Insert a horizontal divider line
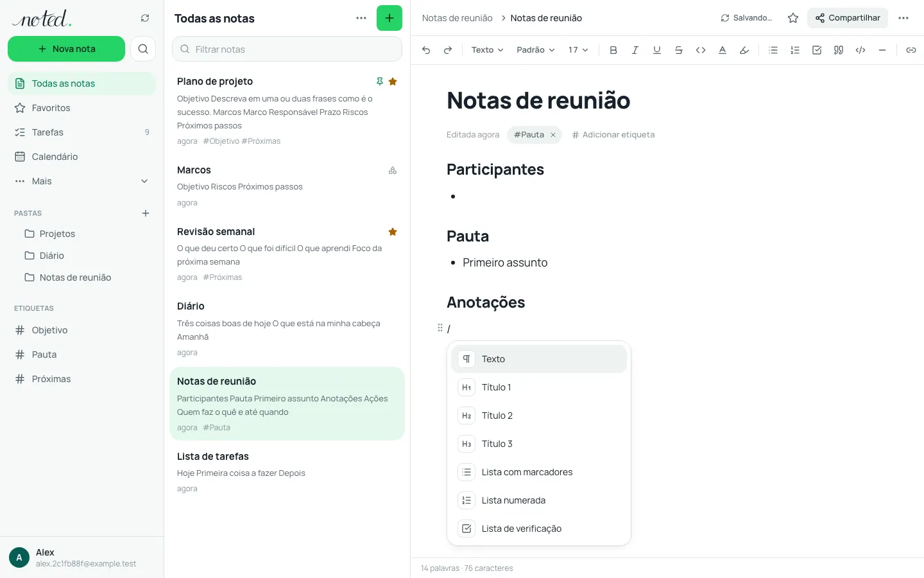The height and width of the screenshot is (578, 924). [882, 50]
